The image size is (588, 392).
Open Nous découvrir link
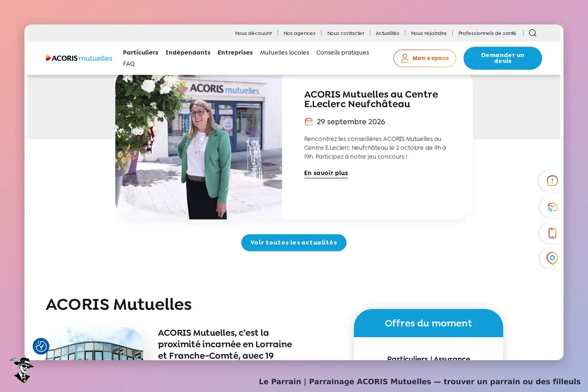pos(253,33)
